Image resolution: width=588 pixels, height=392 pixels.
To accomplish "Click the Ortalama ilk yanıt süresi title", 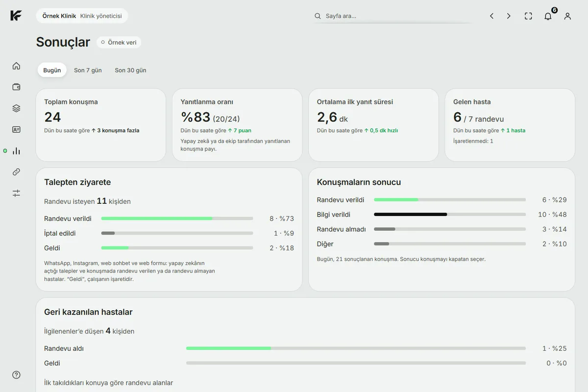I will [x=355, y=102].
